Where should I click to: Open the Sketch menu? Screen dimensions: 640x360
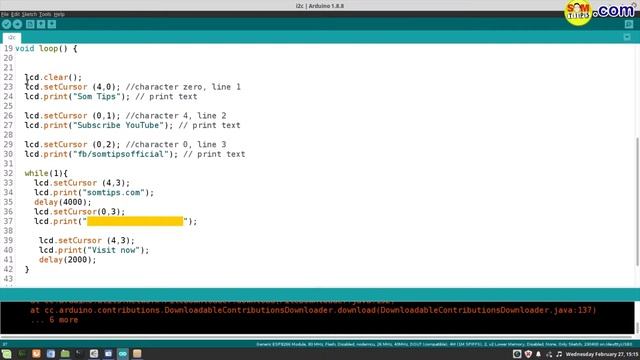(29, 14)
